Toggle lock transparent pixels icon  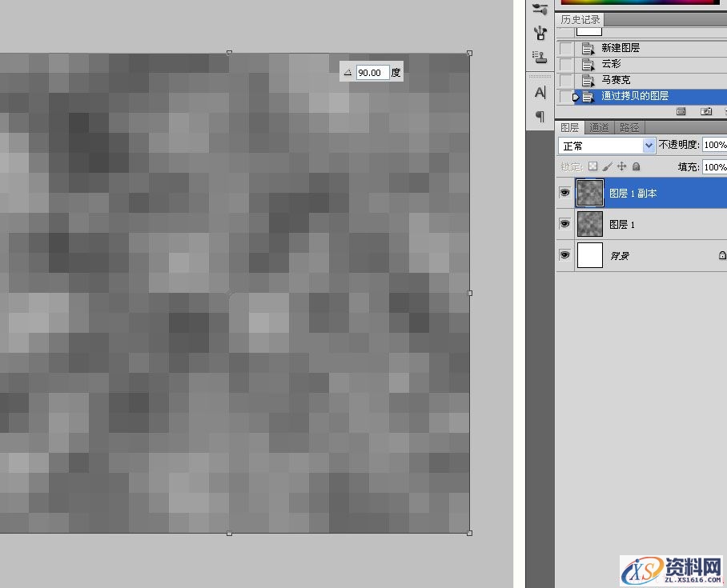(592, 166)
